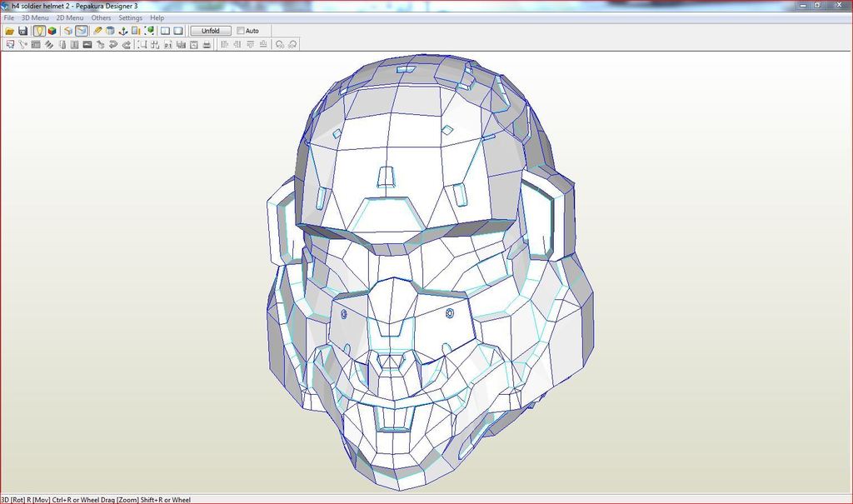Click the diagonal stripes edit flaps icon
The width and height of the screenshot is (853, 504).
pyautogui.click(x=49, y=45)
